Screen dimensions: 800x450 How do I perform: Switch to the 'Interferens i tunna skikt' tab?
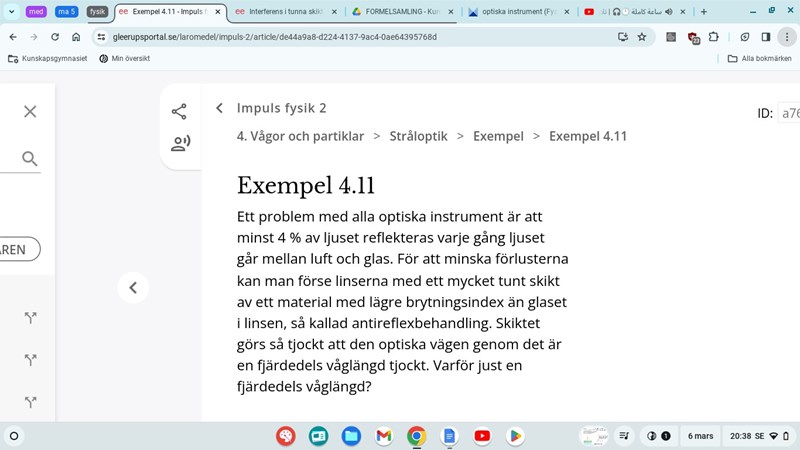(285, 12)
